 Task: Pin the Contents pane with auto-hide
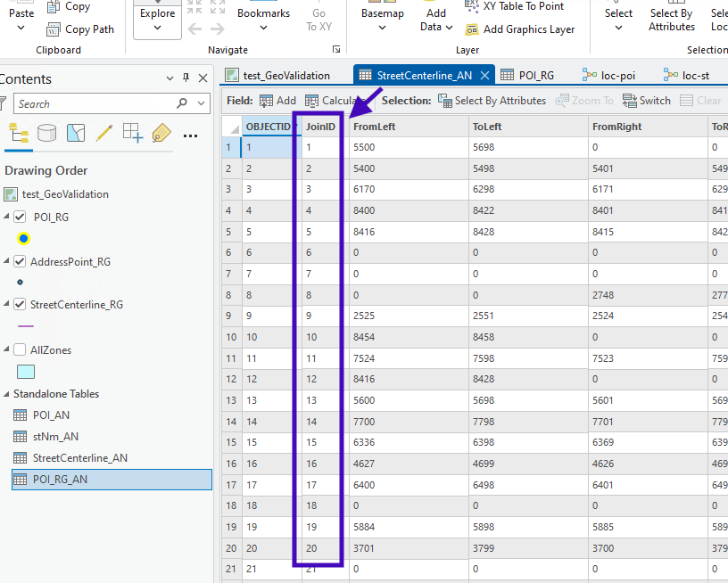coord(186,78)
